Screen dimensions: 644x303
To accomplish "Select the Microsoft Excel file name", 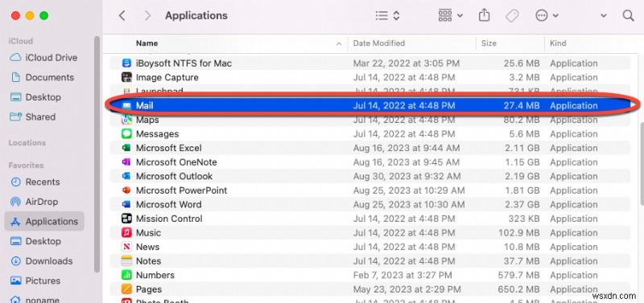I will pos(169,148).
